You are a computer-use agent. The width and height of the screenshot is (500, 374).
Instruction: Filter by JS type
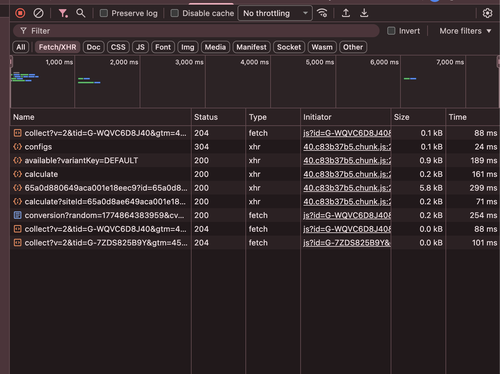pos(140,47)
